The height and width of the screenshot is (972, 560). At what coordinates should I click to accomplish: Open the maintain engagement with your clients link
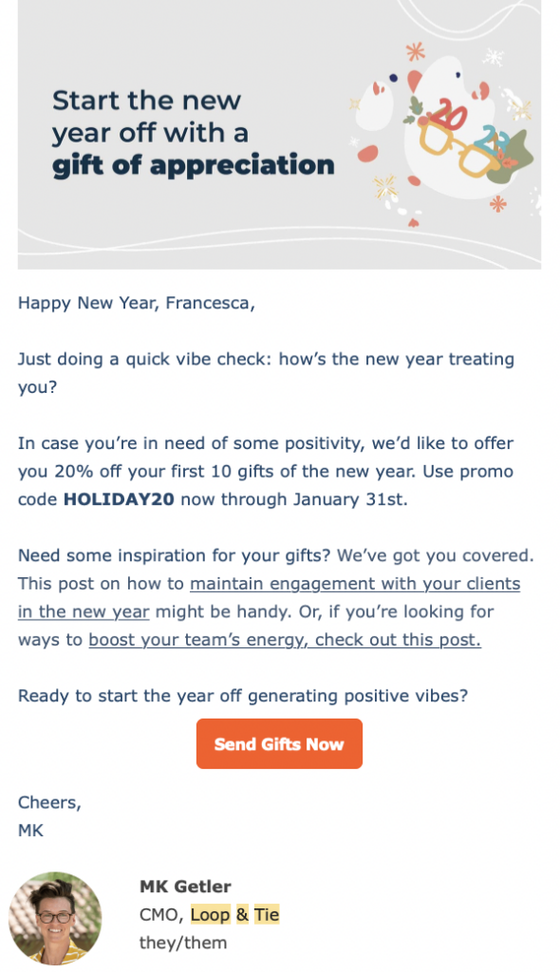[x=355, y=584]
